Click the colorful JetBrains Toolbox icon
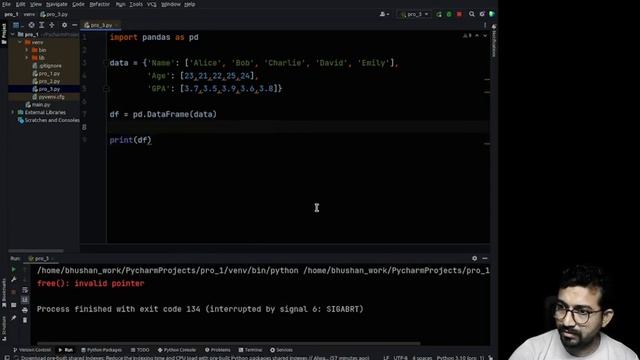The width and height of the screenshot is (640, 360). (492, 14)
